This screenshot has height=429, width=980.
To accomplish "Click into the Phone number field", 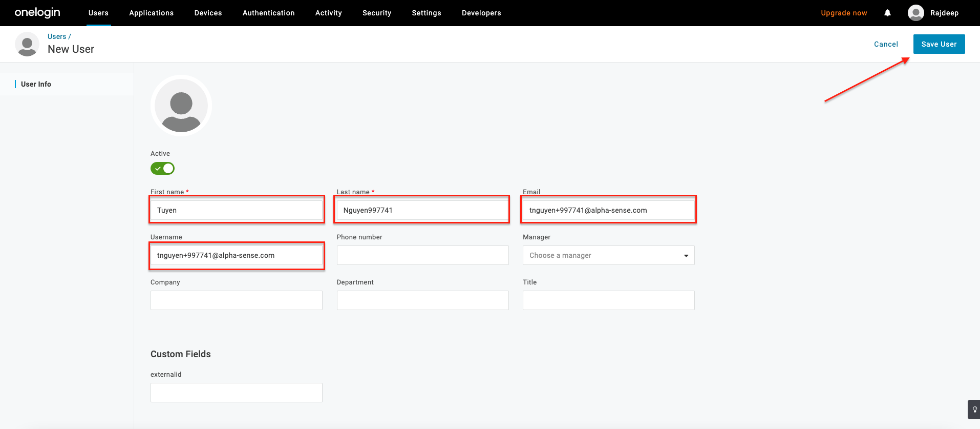I will tap(422, 255).
